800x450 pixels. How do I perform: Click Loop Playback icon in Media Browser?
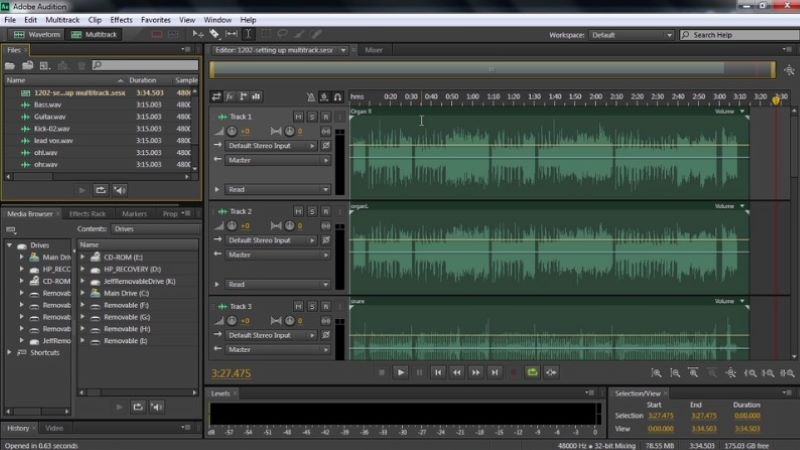point(138,407)
